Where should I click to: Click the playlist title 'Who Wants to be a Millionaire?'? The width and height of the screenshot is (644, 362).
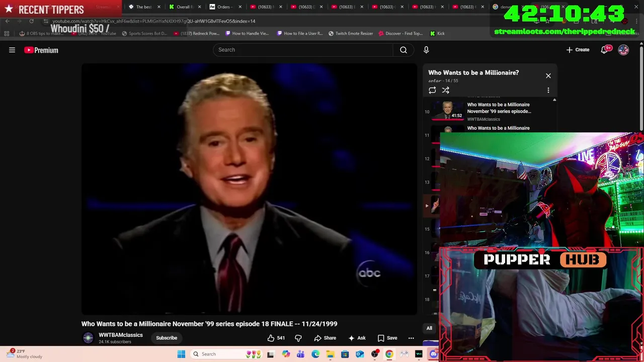click(x=473, y=73)
